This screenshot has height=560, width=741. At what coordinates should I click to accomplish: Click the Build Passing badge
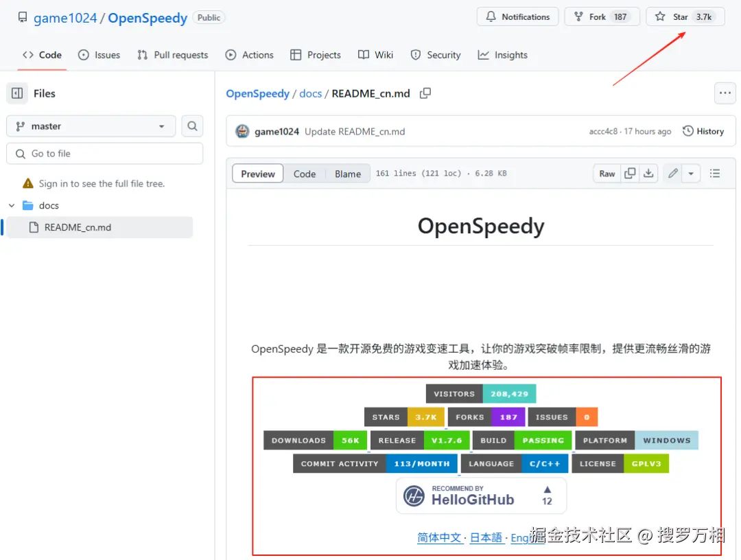coord(522,440)
